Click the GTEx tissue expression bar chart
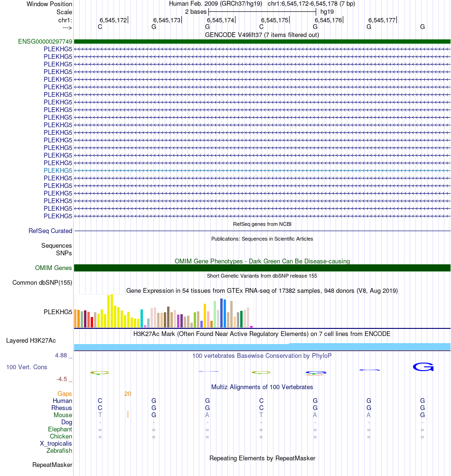Viewport: 451px width, 476px height. [x=163, y=311]
